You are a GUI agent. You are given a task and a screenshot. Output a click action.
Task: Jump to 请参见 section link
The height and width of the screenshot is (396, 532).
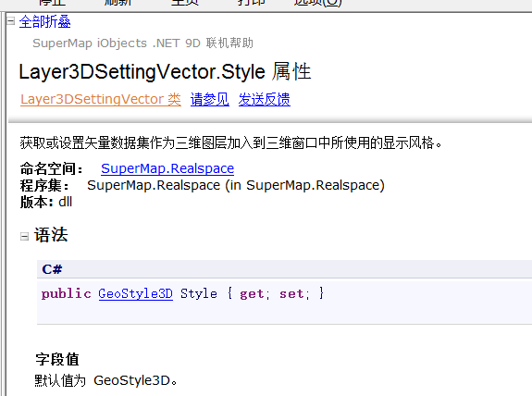pyautogui.click(x=210, y=99)
